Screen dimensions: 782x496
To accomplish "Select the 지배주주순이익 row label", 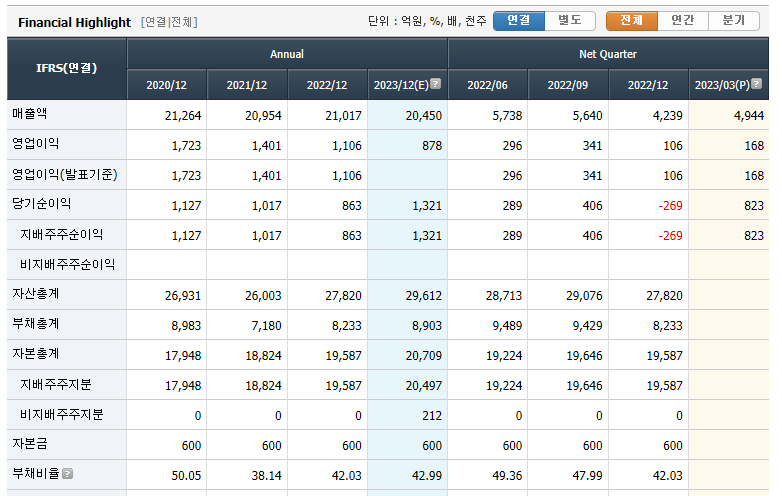I will tap(62, 234).
